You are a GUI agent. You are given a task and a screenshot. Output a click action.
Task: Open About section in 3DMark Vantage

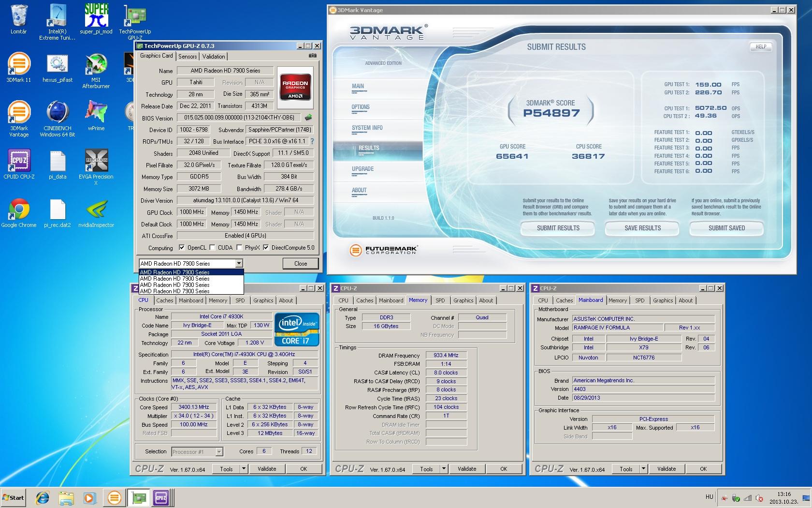[359, 190]
